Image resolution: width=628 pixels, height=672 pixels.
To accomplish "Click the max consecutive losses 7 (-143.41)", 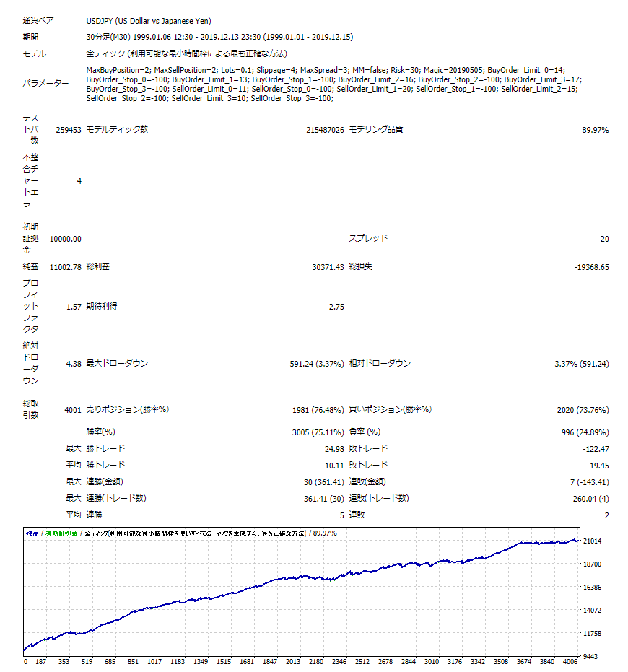I will (x=590, y=482).
